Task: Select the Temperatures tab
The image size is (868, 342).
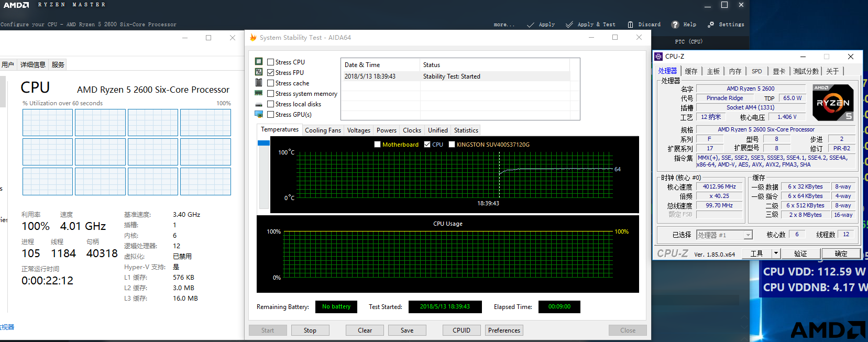Action: pyautogui.click(x=280, y=129)
